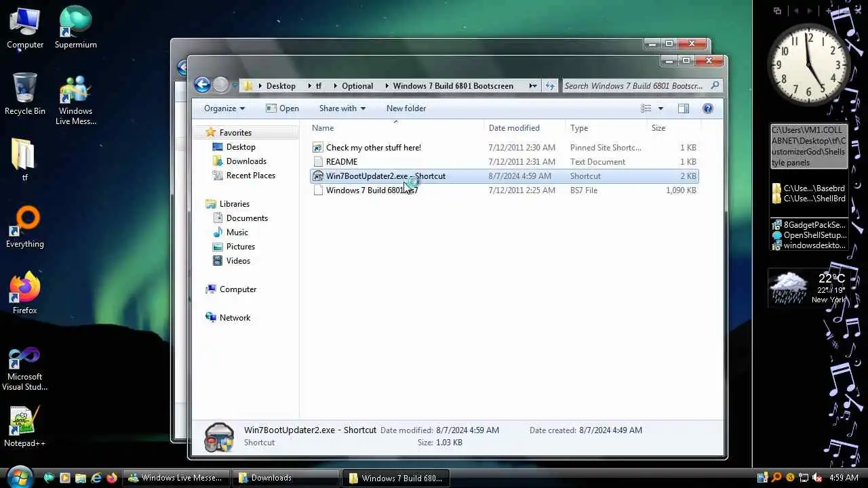Screen dimensions: 868x488
Task: Open the Share with menu
Action: point(342,108)
